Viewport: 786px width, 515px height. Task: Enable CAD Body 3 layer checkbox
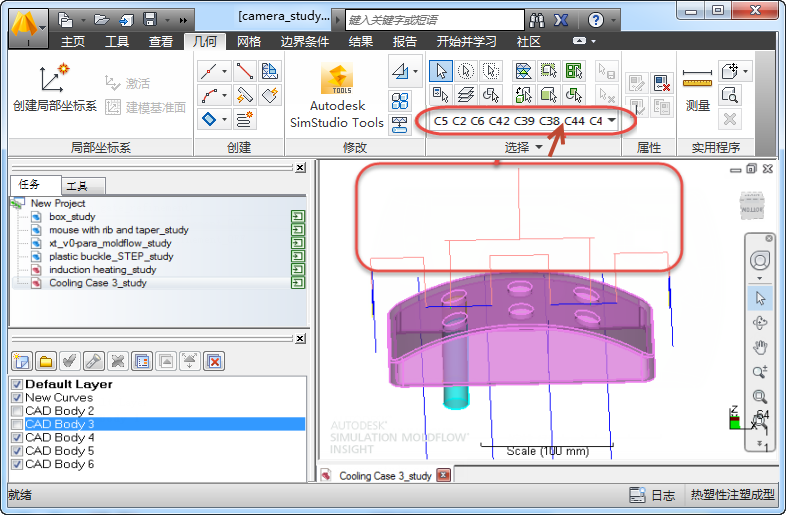tap(17, 424)
